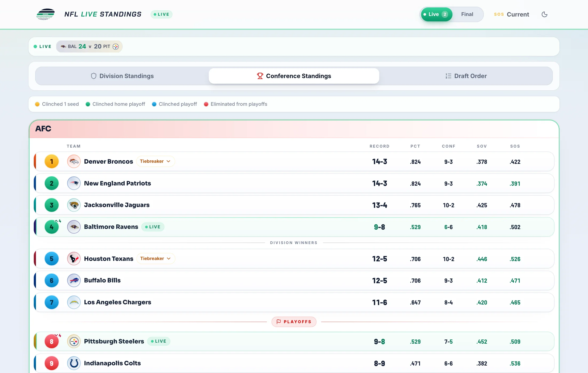588x373 pixels.
Task: Click the NFL Live Standings stadium logo
Action: point(46,14)
